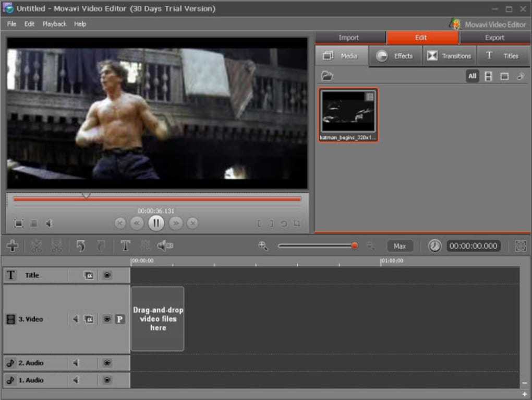Zoom in the timeline with magnifier

(263, 246)
